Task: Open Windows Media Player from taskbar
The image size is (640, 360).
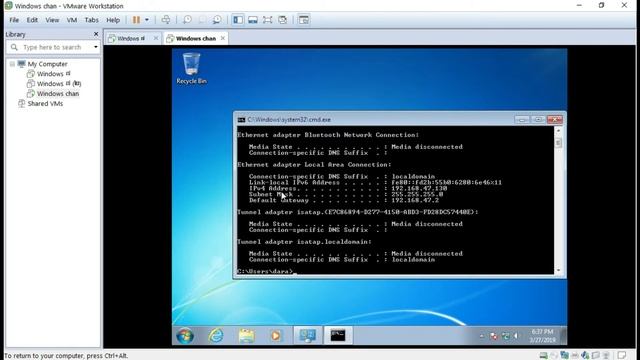Action: click(x=276, y=336)
